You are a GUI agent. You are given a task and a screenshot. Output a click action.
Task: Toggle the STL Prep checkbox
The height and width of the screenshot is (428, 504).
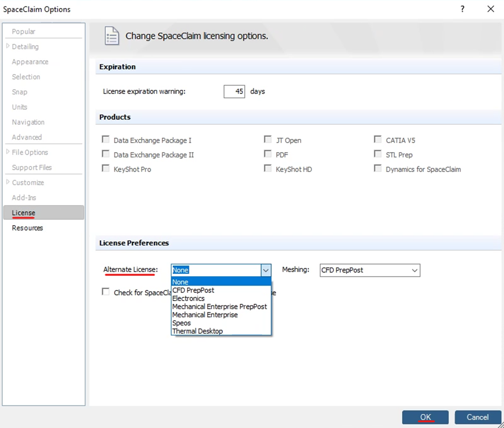point(378,154)
